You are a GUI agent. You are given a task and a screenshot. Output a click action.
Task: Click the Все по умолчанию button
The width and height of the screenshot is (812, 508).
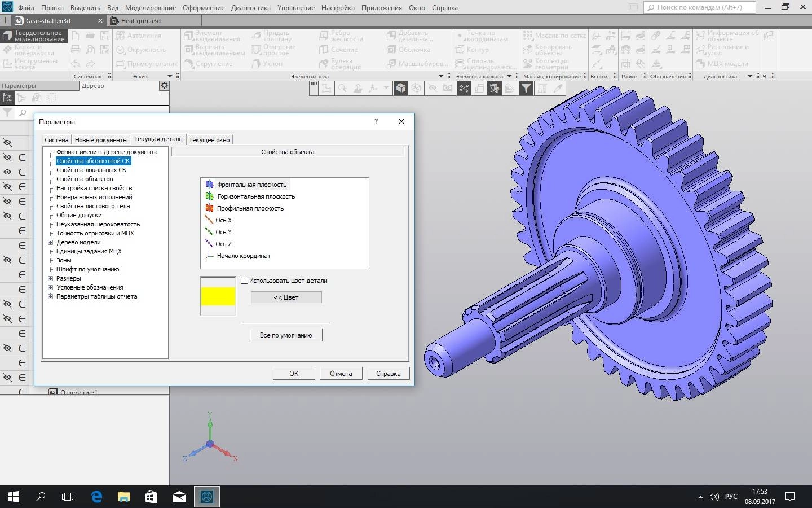click(286, 335)
